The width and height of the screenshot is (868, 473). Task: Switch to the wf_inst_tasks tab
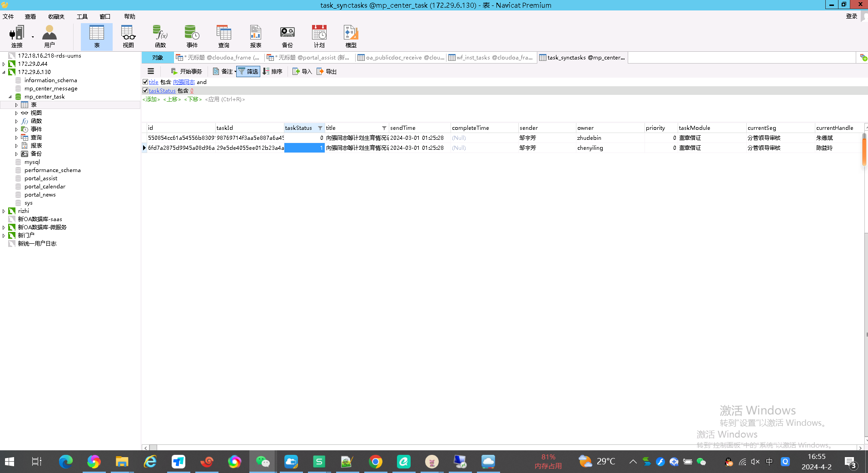click(491, 58)
